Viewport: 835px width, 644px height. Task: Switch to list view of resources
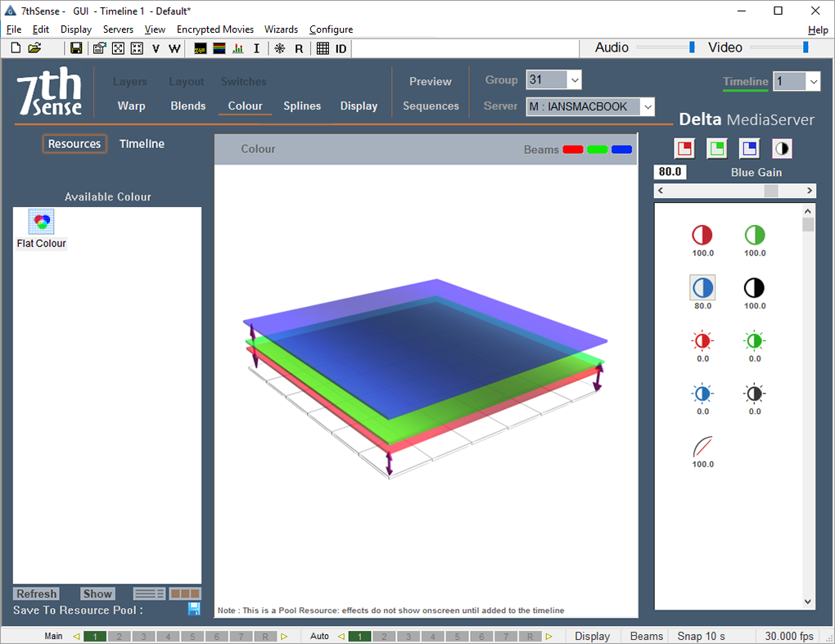(x=150, y=593)
